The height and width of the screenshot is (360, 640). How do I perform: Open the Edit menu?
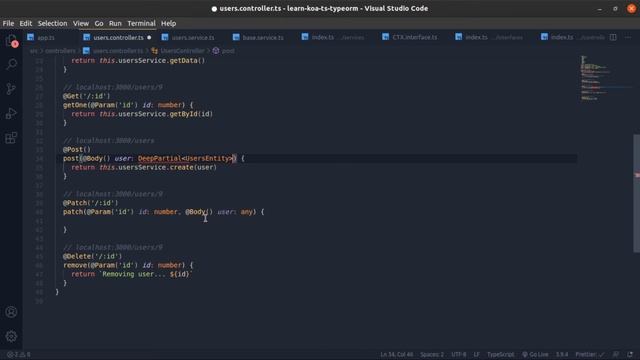26,23
